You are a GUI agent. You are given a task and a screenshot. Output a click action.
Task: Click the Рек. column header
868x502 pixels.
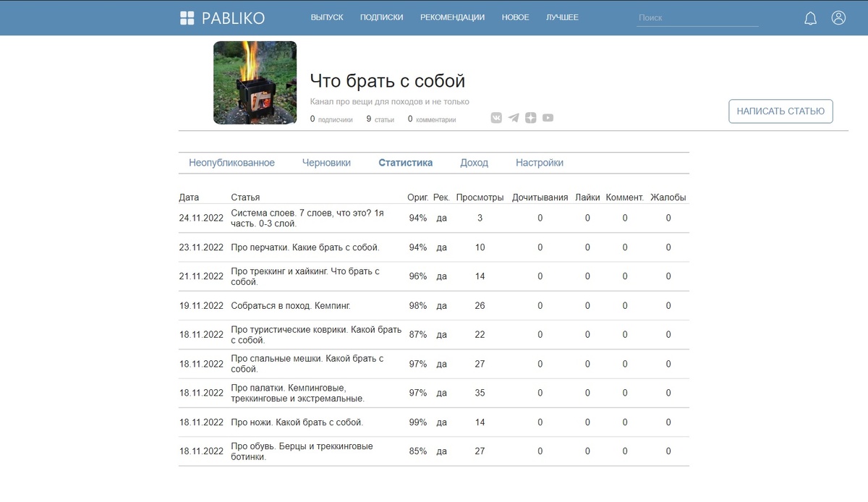[x=441, y=197]
